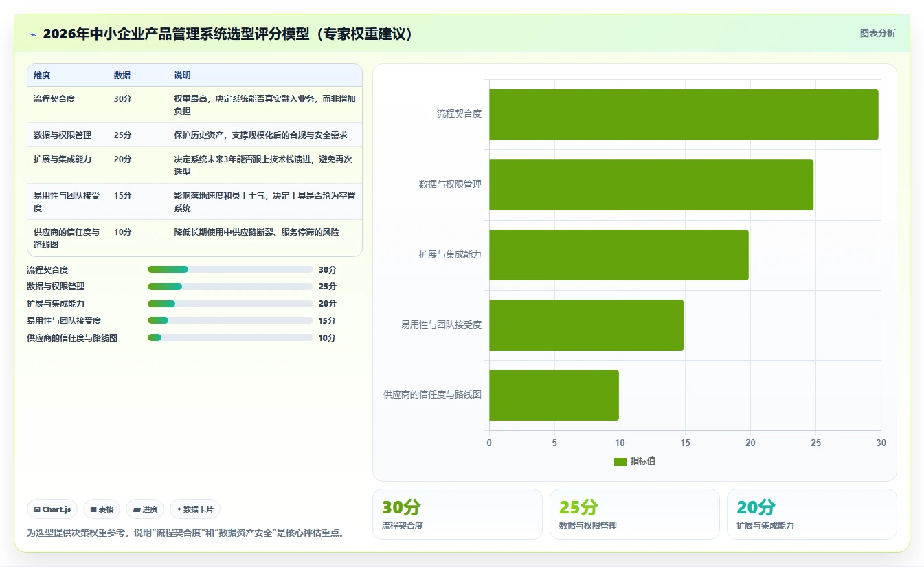Click the 20分 cell in the table

[x=123, y=159]
